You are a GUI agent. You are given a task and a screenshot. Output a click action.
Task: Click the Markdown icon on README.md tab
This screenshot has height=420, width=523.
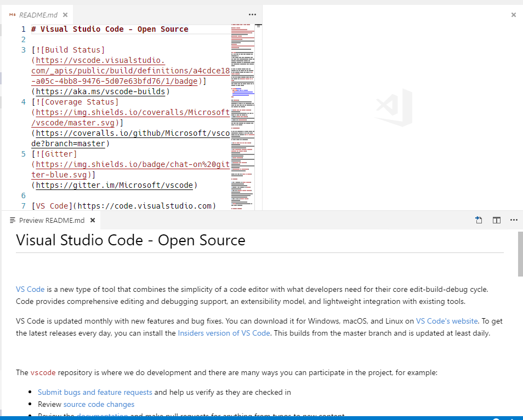(x=14, y=15)
